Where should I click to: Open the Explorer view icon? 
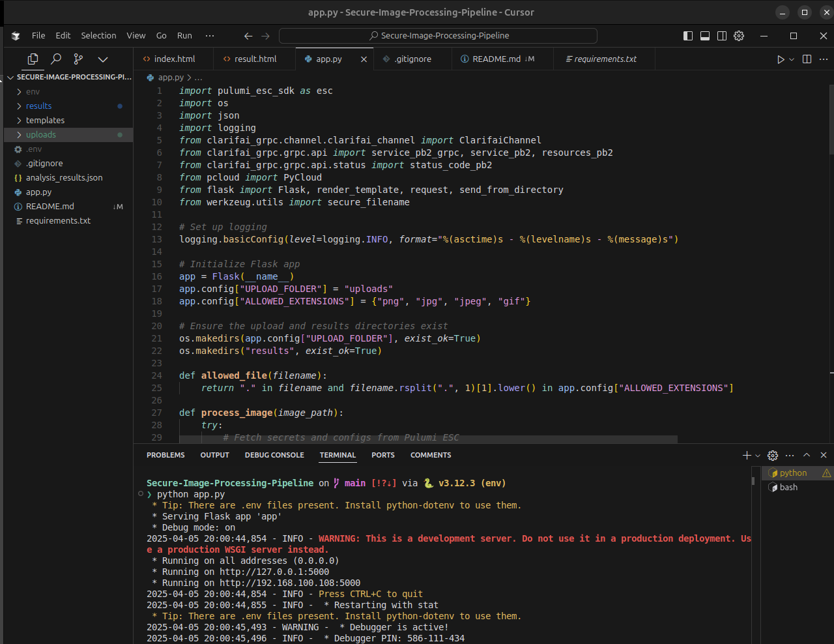(x=33, y=59)
